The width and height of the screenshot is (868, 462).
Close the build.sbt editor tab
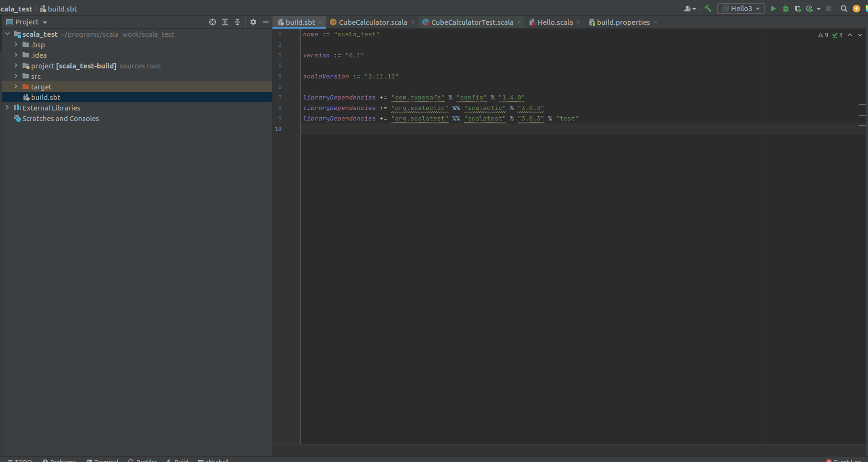click(320, 22)
